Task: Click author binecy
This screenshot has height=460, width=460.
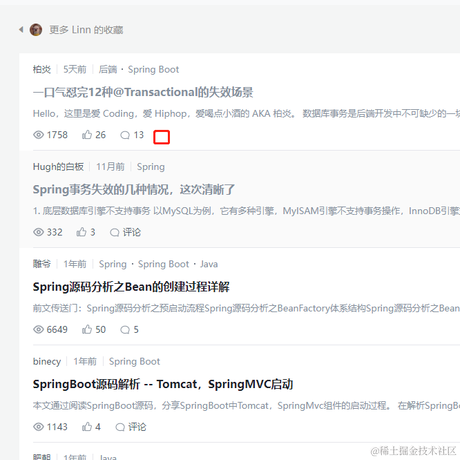Action: (47, 361)
